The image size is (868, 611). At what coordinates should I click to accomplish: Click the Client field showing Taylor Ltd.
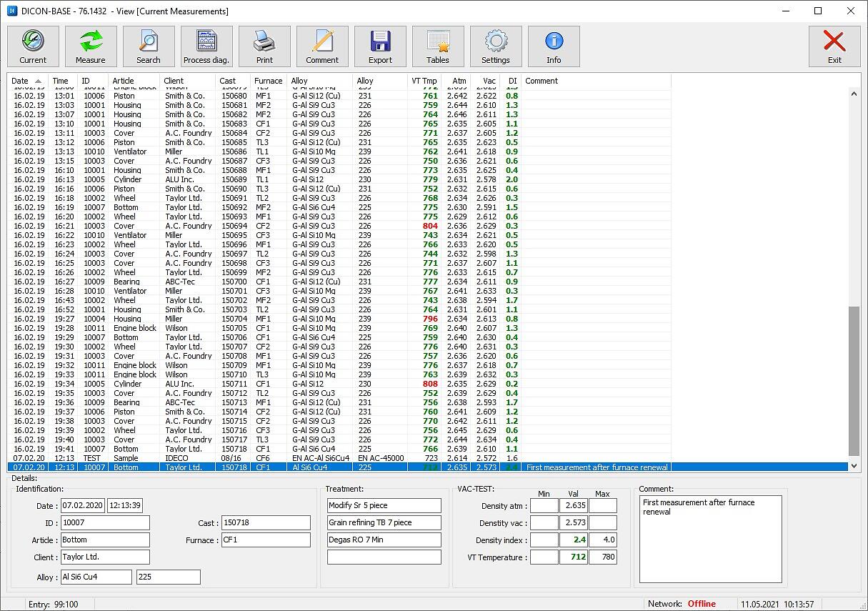coord(105,557)
